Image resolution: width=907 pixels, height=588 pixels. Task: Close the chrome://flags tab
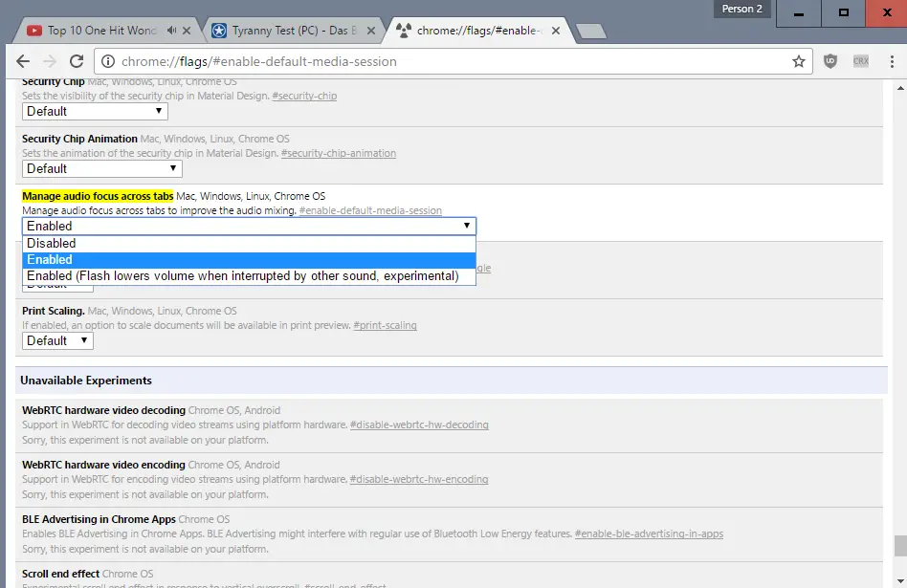tap(556, 31)
